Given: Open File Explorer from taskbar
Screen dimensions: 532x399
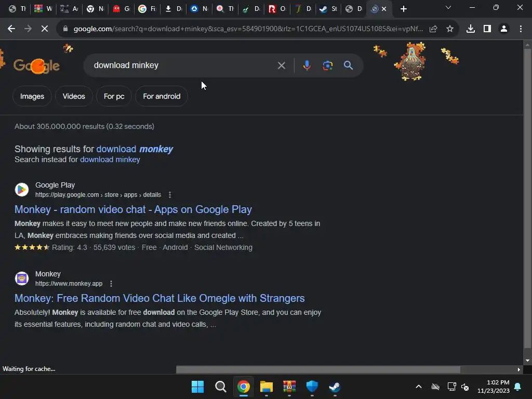Looking at the screenshot, I should pyautogui.click(x=267, y=387).
